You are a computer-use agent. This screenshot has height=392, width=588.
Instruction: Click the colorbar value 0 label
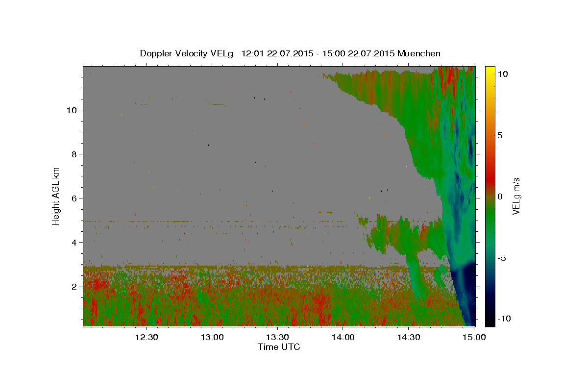[x=500, y=196]
